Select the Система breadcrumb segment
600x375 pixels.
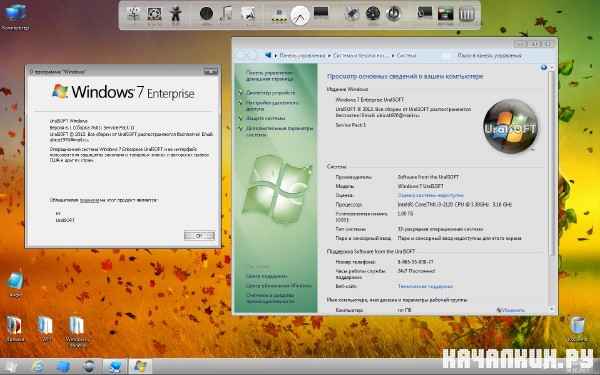[x=406, y=55]
